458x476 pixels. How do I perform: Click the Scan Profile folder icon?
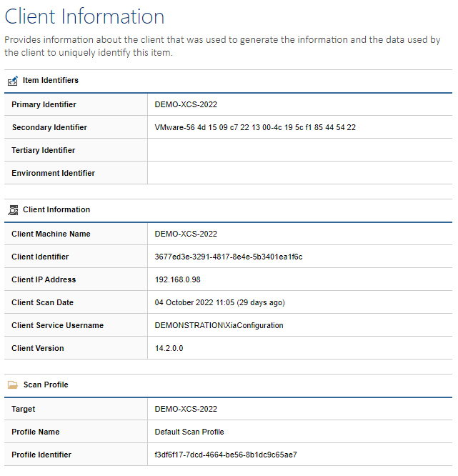(x=13, y=385)
